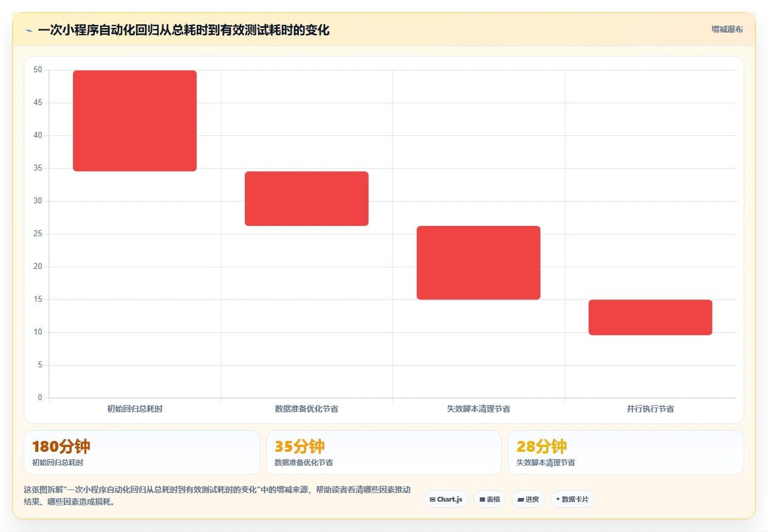The height and width of the screenshot is (532, 768).
Task: Click the x-axis label 数据准备优化节省
Action: 307,409
